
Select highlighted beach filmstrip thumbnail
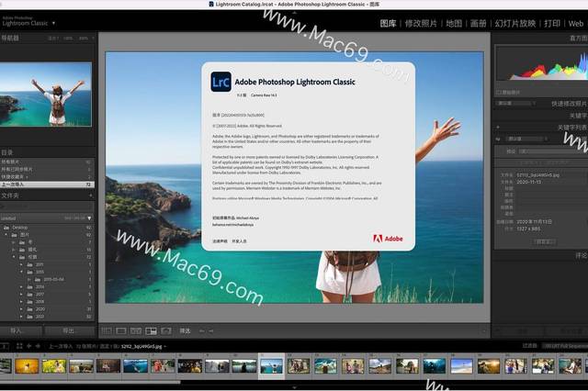coord(272,366)
